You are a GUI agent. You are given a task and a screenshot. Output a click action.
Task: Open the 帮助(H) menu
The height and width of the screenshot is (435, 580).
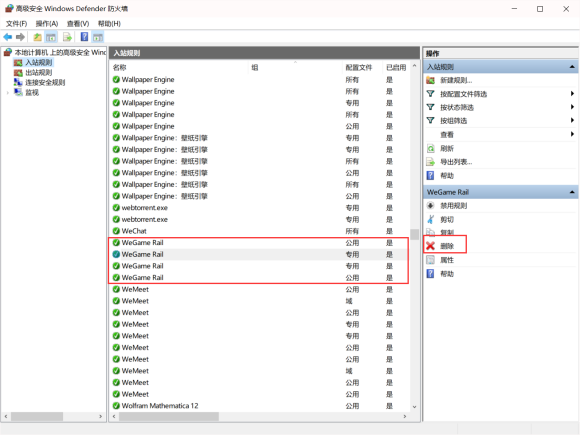point(109,24)
